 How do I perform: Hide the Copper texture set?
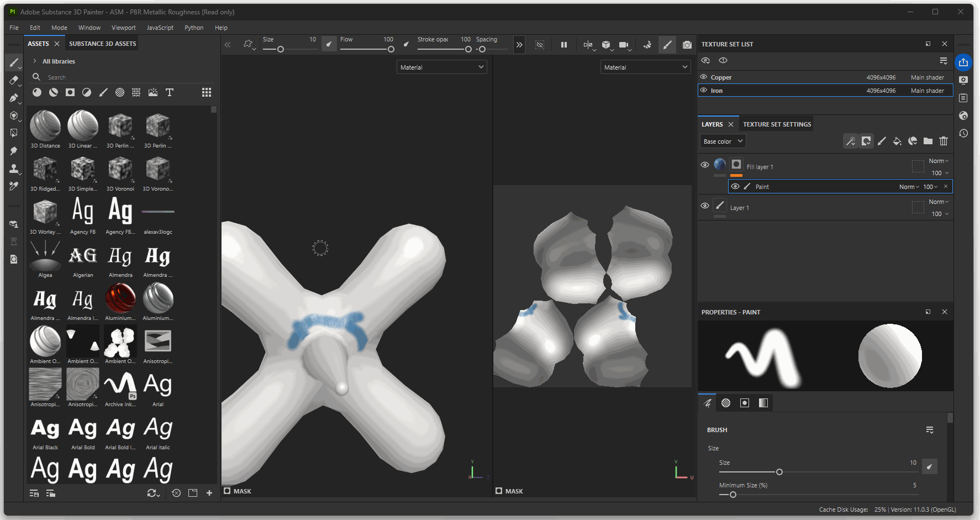pyautogui.click(x=704, y=77)
